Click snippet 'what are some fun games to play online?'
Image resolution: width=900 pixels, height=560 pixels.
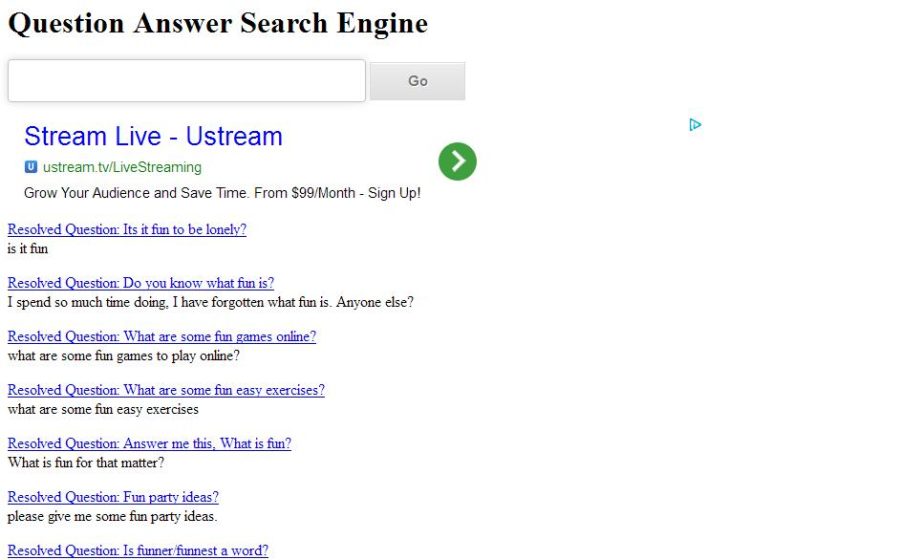[x=123, y=356]
